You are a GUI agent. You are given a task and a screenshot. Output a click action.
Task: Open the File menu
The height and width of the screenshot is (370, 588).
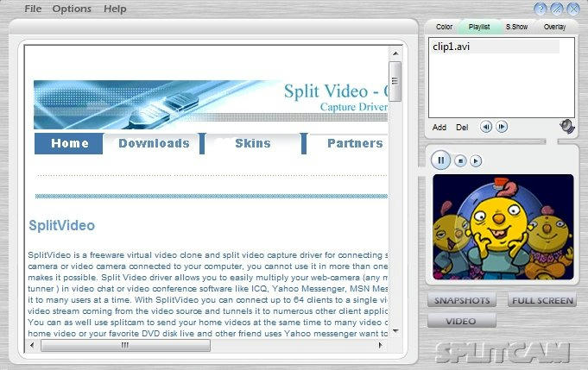[x=33, y=9]
